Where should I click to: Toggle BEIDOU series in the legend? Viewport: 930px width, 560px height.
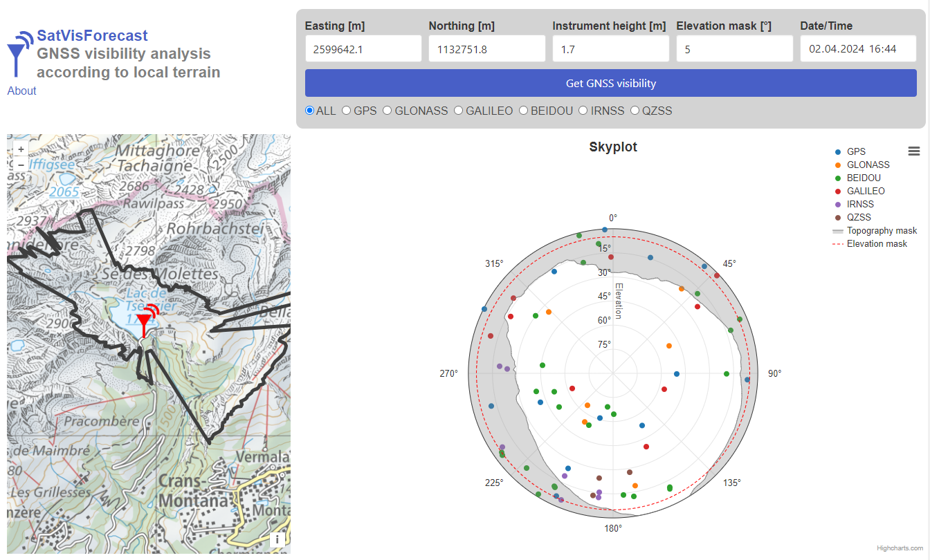pos(857,178)
